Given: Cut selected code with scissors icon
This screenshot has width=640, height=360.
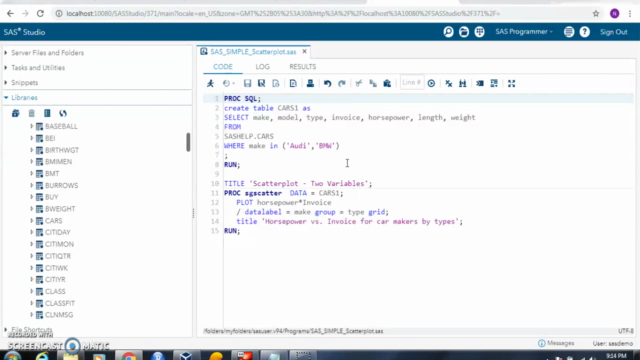Looking at the screenshot, I should pos(359,83).
